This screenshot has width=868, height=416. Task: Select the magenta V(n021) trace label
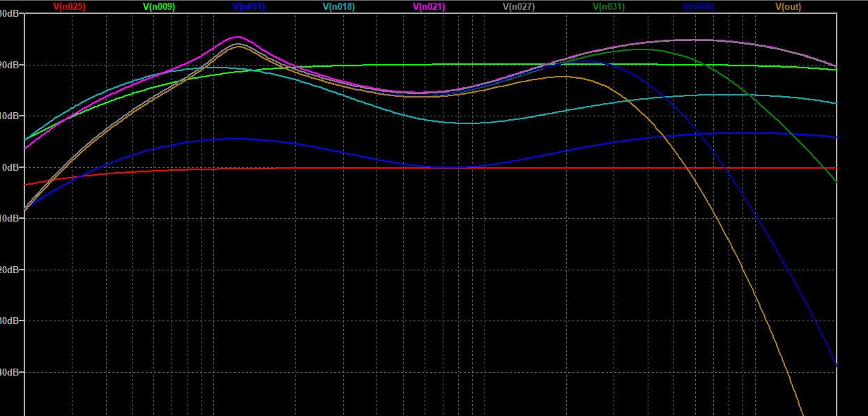pyautogui.click(x=429, y=6)
